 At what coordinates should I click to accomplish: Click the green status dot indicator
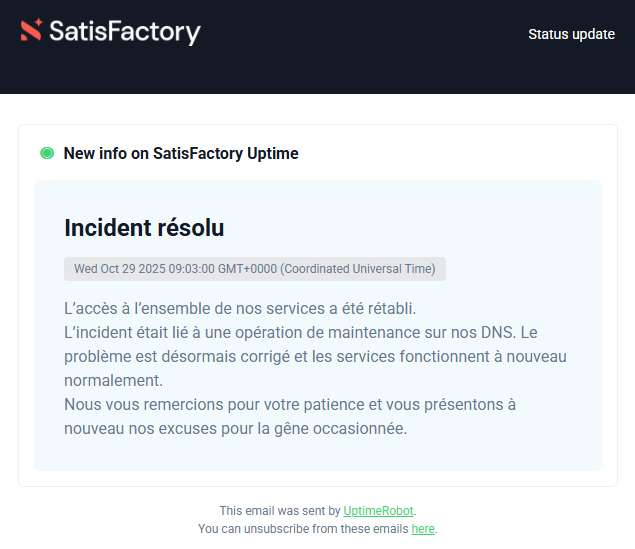click(x=47, y=153)
